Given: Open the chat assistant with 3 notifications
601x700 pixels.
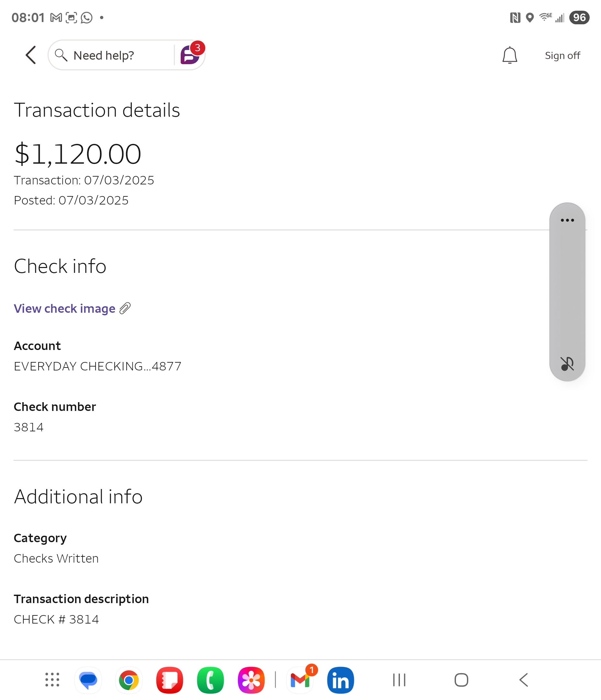Looking at the screenshot, I should (x=190, y=55).
